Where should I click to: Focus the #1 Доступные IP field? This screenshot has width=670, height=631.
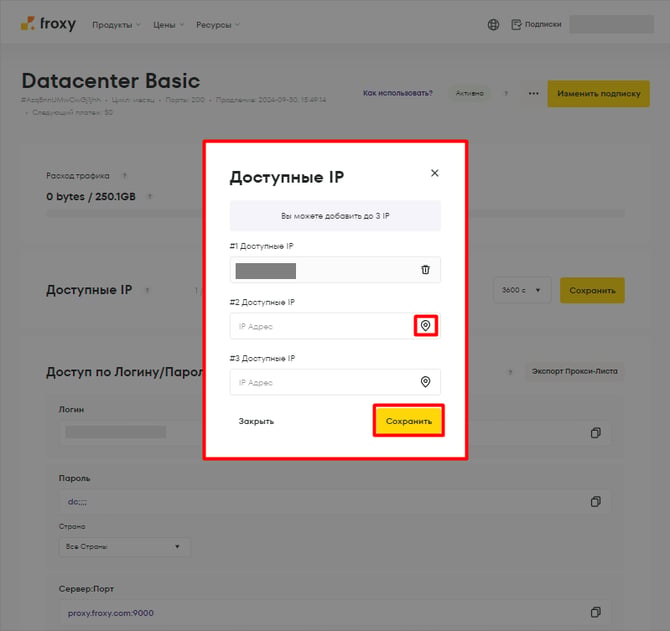pos(335,270)
